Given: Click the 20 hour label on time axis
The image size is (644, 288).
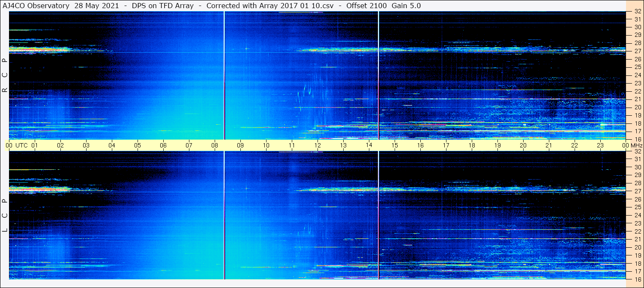Looking at the screenshot, I should (523, 145).
